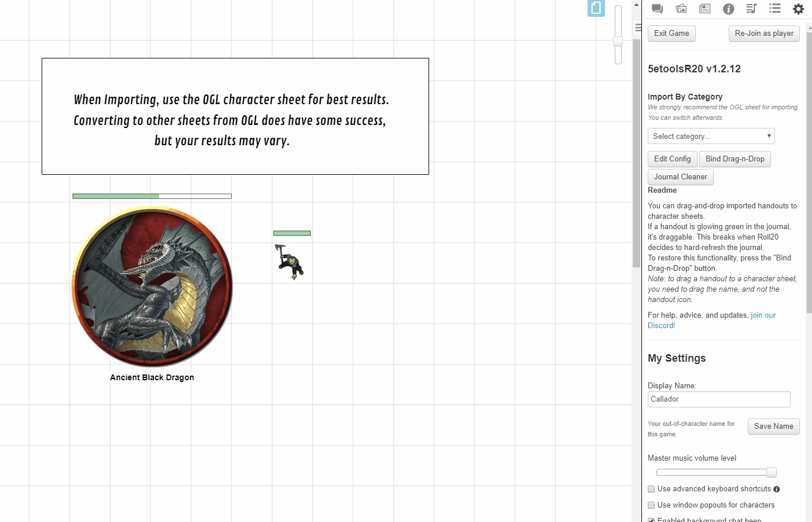The height and width of the screenshot is (522, 812).
Task: Click Exit Game button
Action: pos(671,34)
